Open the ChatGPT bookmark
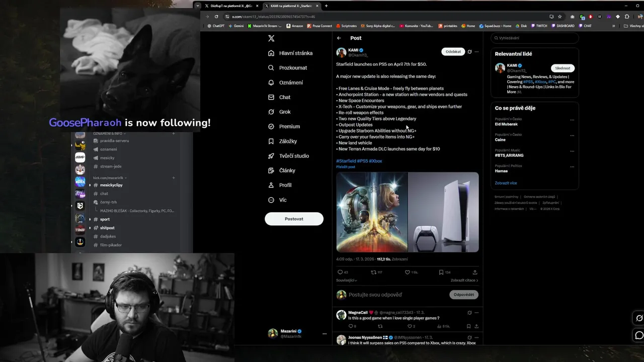The width and height of the screenshot is (644, 362). pyautogui.click(x=216, y=26)
